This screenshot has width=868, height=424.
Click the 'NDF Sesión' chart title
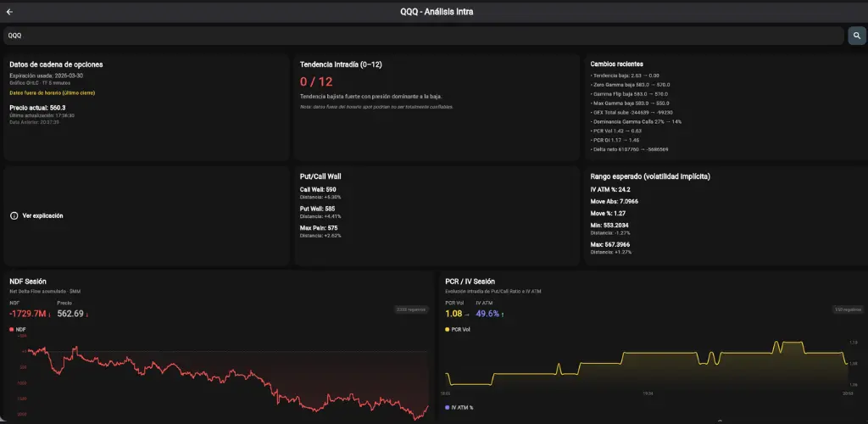28,282
